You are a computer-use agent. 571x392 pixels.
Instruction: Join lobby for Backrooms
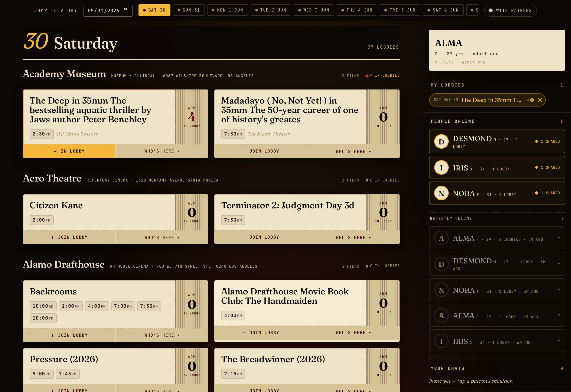tap(69, 335)
